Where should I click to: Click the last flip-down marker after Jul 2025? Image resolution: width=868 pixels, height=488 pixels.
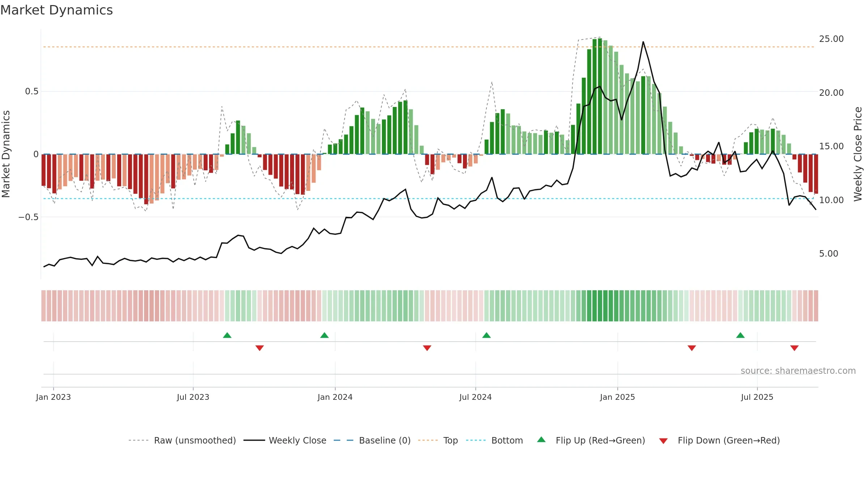coord(795,348)
